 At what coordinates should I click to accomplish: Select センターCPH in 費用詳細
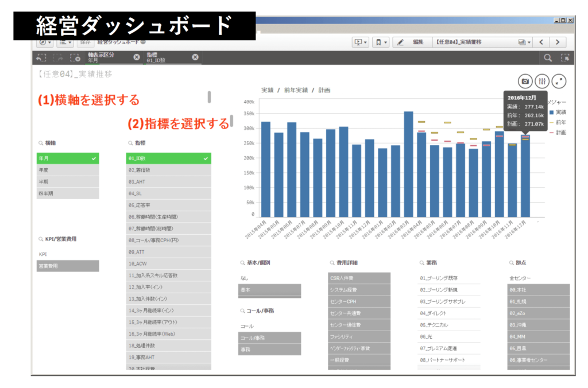point(359,301)
